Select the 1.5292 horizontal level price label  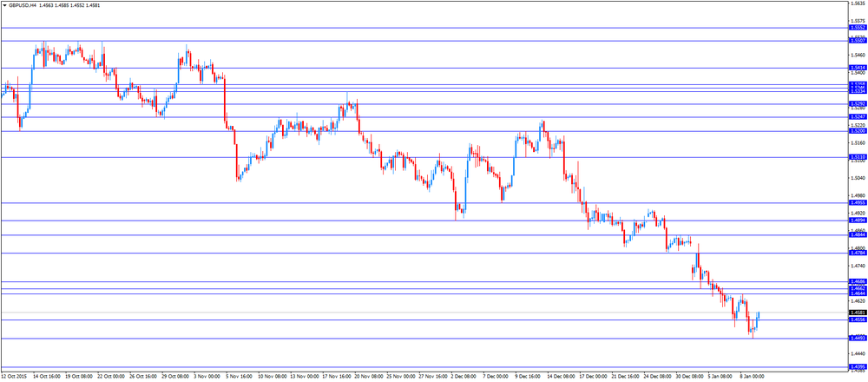[x=858, y=103]
